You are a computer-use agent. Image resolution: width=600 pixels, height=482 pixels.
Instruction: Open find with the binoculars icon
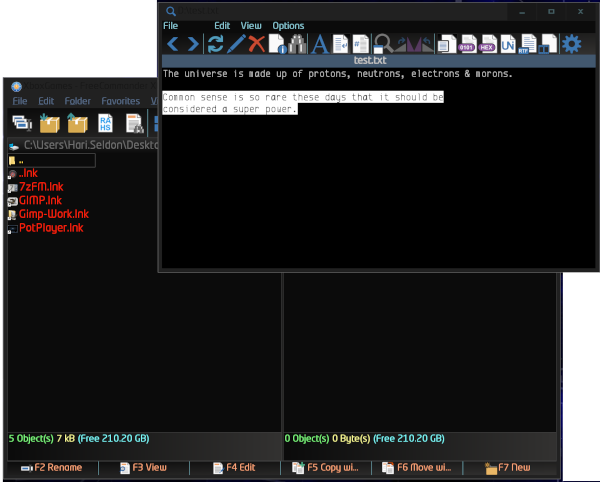pos(297,44)
